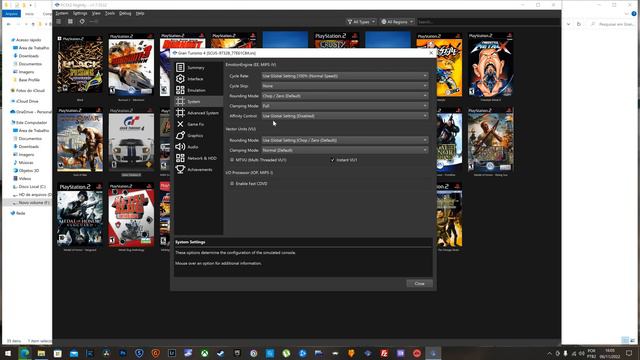Select the Medal of Honor Vanguard cover

coord(80,215)
